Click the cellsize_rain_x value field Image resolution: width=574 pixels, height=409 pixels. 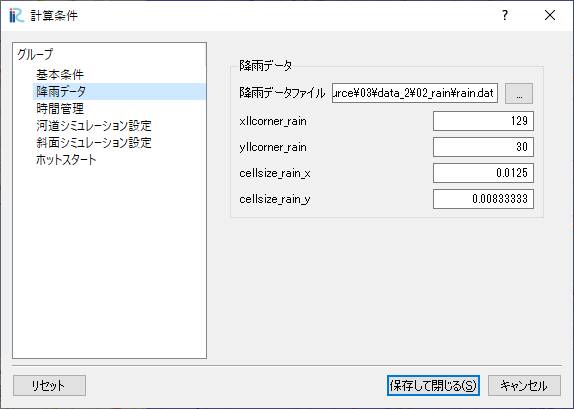tap(483, 173)
